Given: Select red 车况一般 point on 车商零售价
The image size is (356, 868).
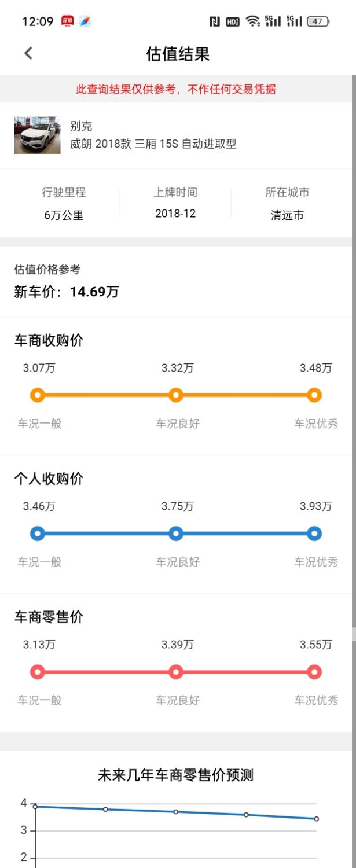Looking at the screenshot, I should 38,672.
